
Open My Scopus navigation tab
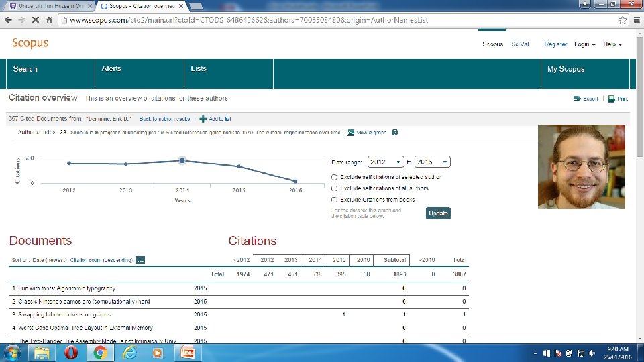[x=585, y=74]
